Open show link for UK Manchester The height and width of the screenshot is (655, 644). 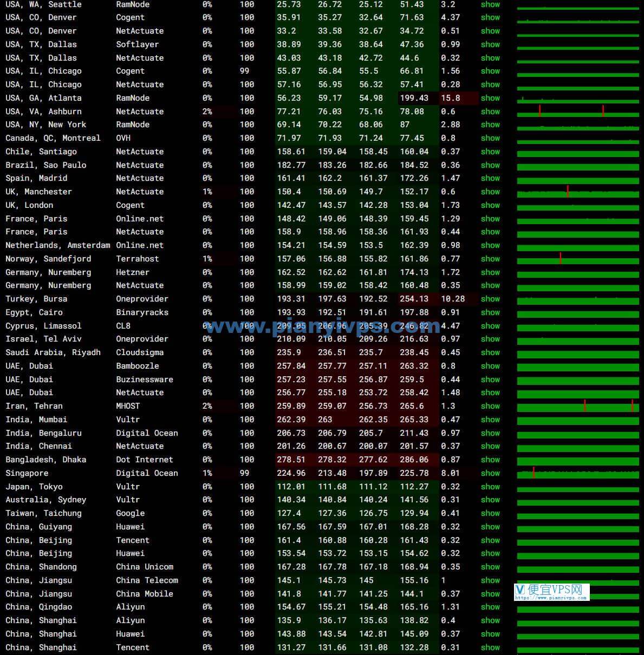490,192
